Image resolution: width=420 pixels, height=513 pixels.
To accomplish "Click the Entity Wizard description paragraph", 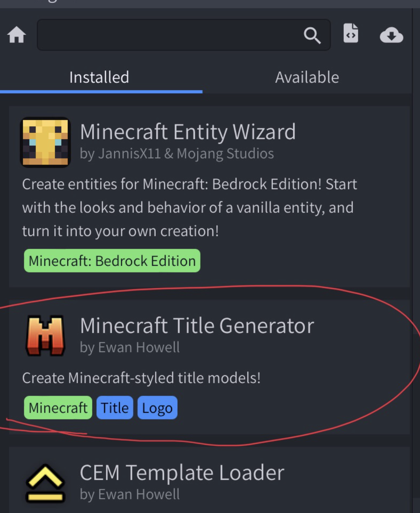I will coord(189,207).
